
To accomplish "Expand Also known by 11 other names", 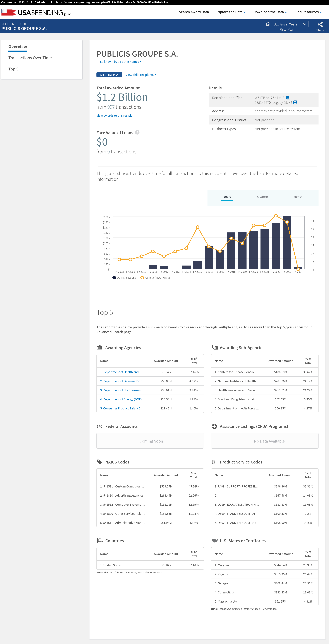I will (x=119, y=62).
